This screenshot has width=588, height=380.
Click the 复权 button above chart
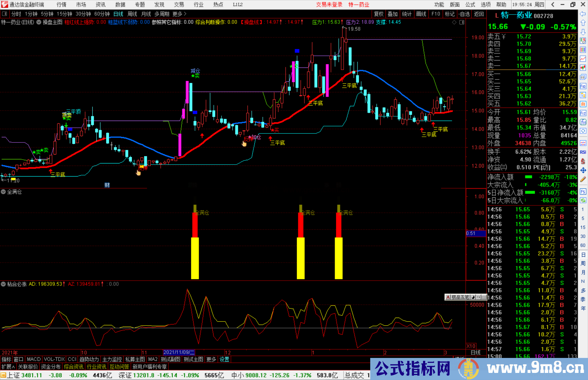[x=378, y=14]
